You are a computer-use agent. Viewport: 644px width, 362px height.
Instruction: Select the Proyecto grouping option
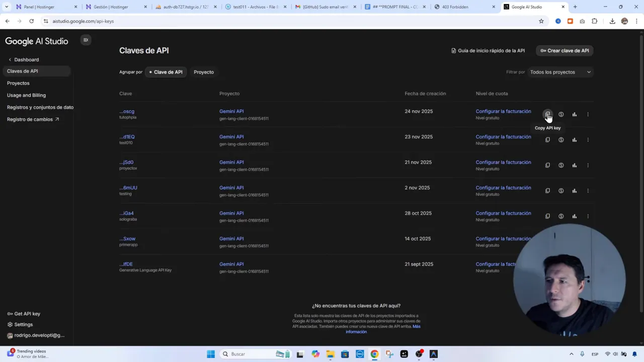[203, 72]
